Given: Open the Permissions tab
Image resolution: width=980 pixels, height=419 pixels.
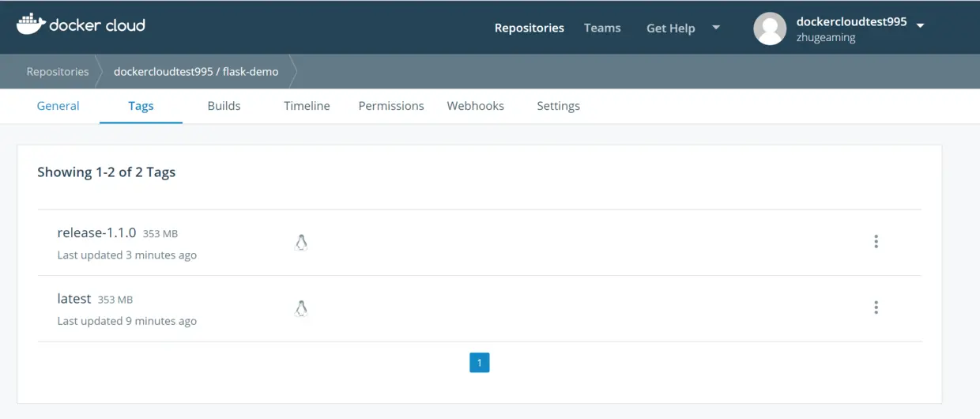Looking at the screenshot, I should (x=391, y=106).
